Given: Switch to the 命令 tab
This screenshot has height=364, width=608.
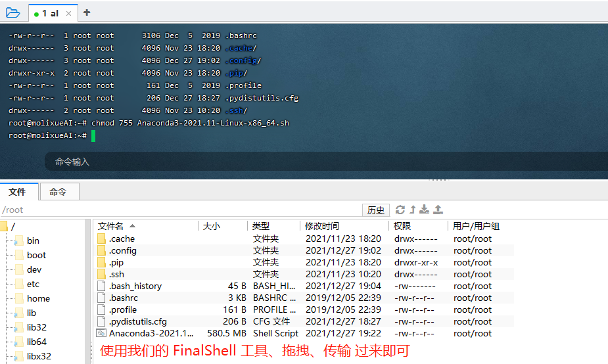Looking at the screenshot, I should [58, 192].
